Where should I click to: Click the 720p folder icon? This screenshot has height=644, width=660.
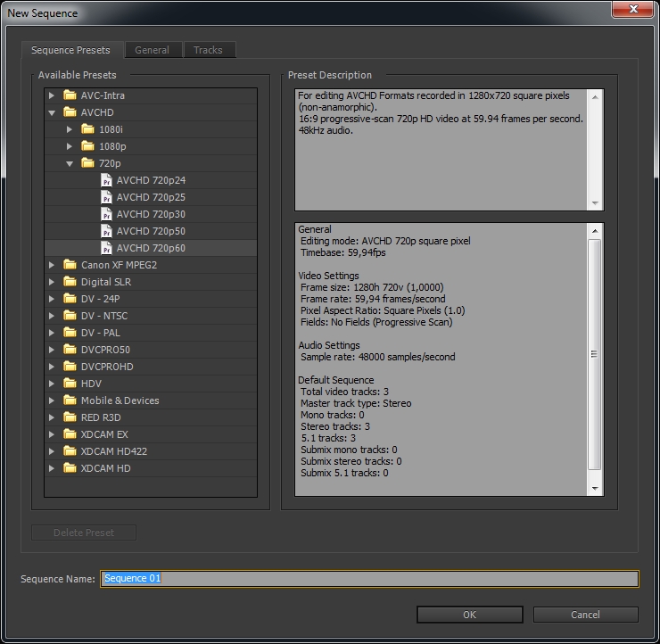click(87, 163)
